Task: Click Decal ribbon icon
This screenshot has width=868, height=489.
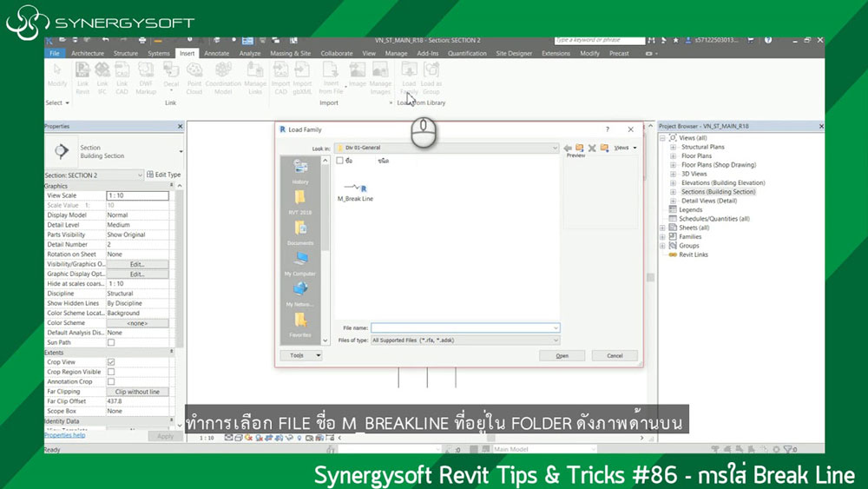Action: tap(171, 77)
